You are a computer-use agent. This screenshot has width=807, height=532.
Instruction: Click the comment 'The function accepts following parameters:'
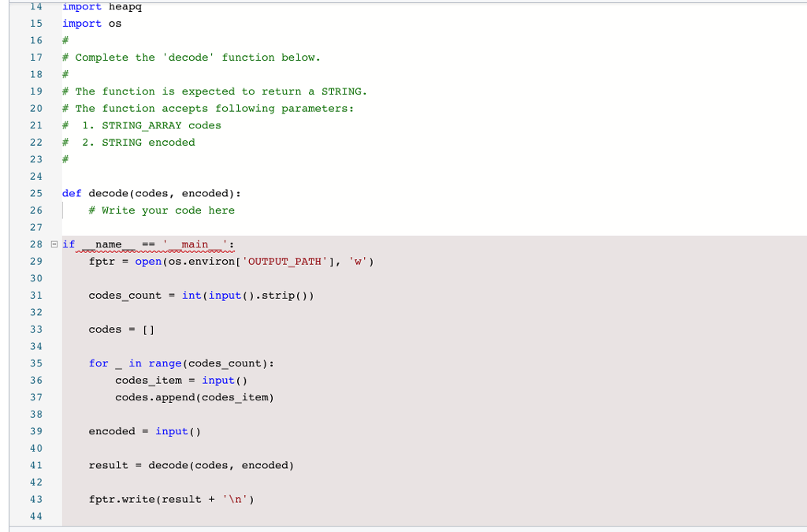click(208, 109)
